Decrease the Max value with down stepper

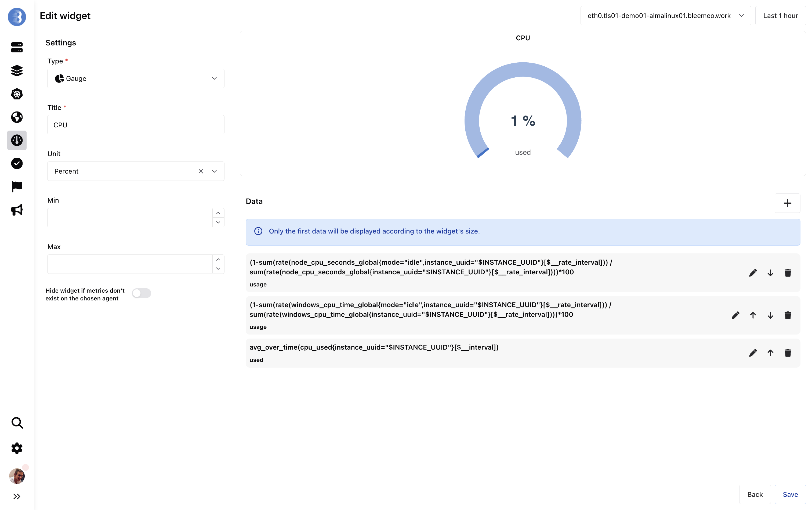pyautogui.click(x=218, y=269)
